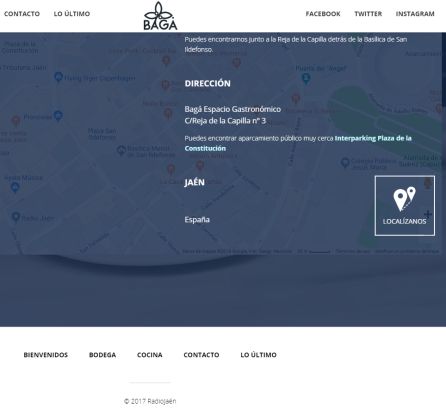The width and height of the screenshot is (446, 409).
Task: Click the Bagá logo in the header
Action: tap(160, 16)
